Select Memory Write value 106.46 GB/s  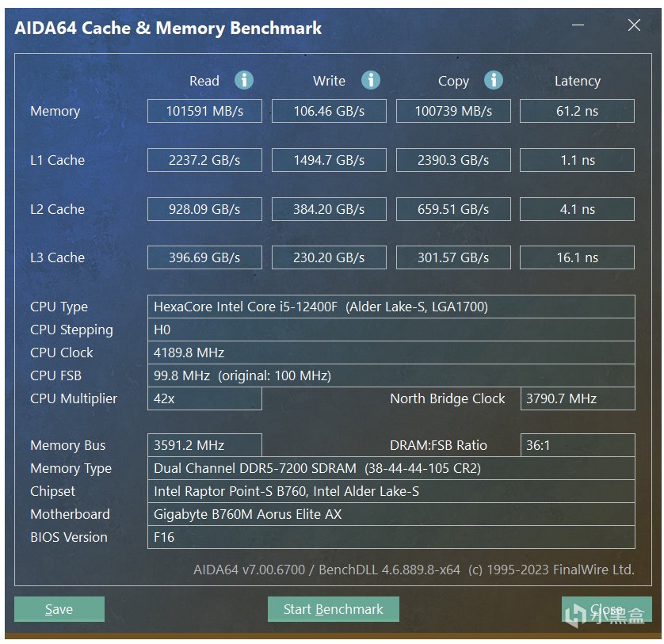pyautogui.click(x=329, y=111)
